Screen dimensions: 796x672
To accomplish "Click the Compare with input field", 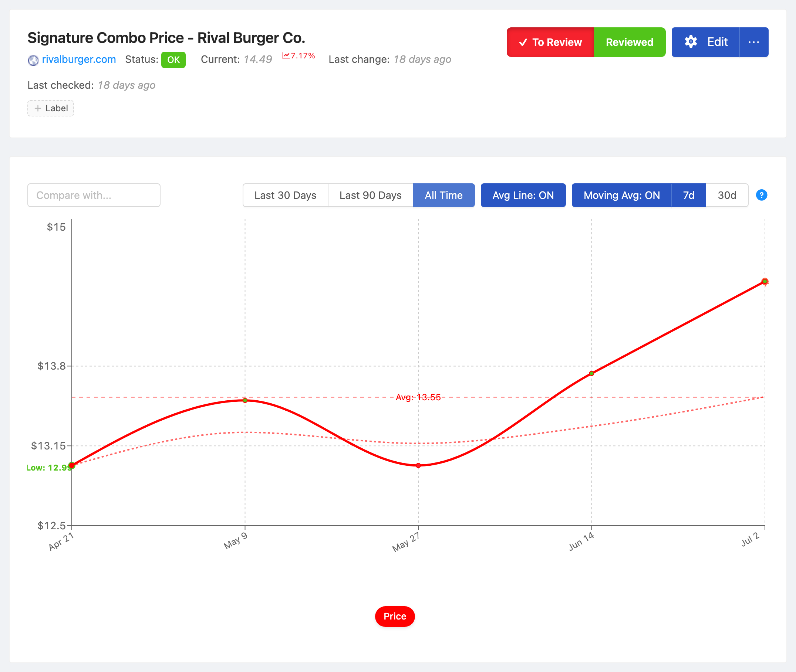I will point(94,195).
